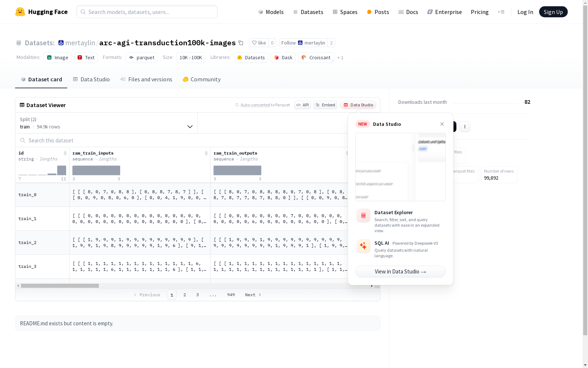Select the Datasets library tag

point(251,57)
